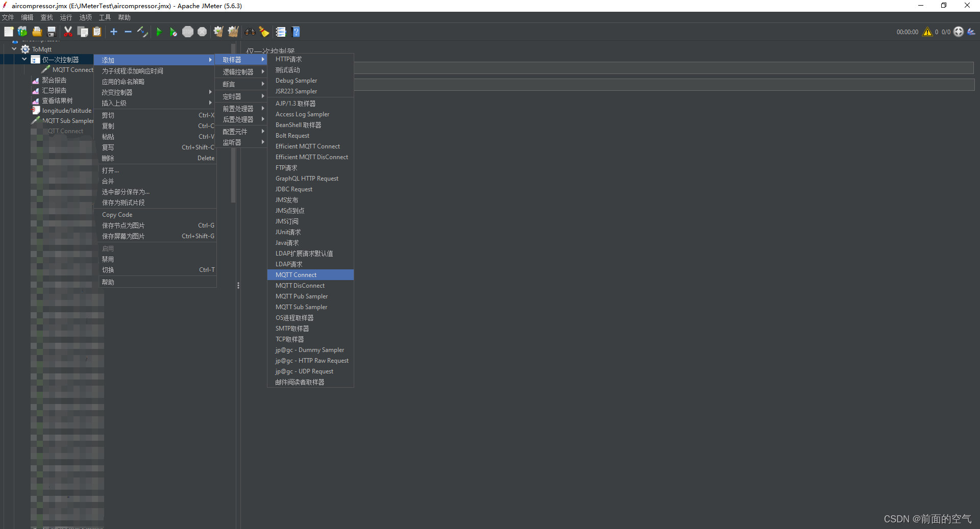
Task: Select 汇总报告 tree node
Action: click(54, 90)
